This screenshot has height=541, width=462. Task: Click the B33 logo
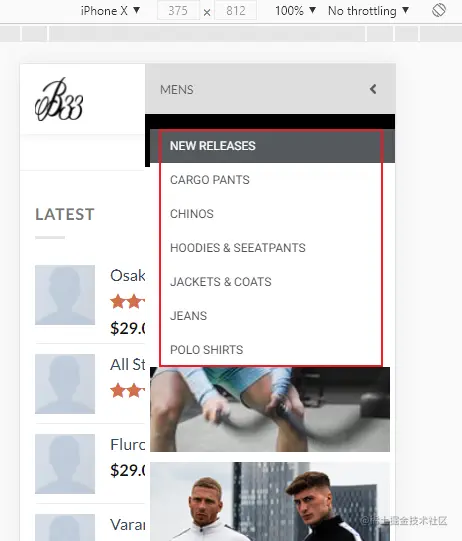coord(59,99)
